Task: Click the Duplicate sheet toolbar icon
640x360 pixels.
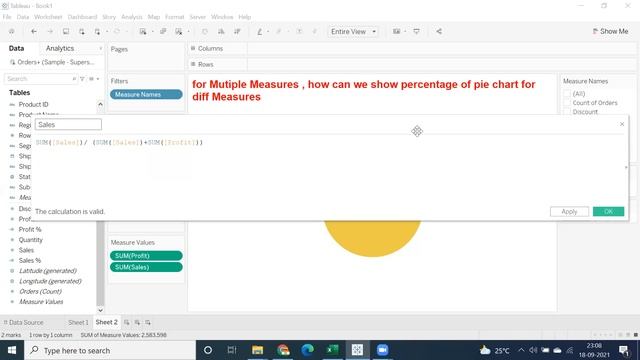Action: click(x=163, y=31)
